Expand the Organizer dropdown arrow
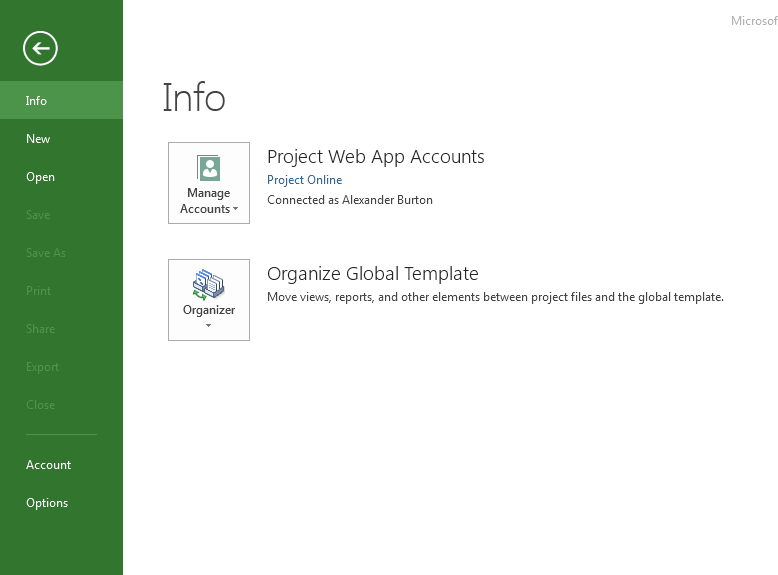 tap(208, 325)
